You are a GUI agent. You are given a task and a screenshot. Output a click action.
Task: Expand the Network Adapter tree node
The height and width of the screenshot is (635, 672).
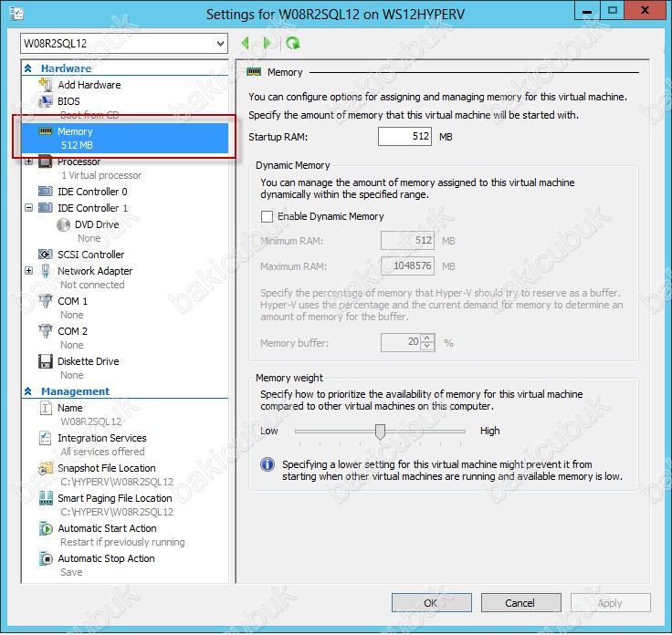[x=28, y=271]
